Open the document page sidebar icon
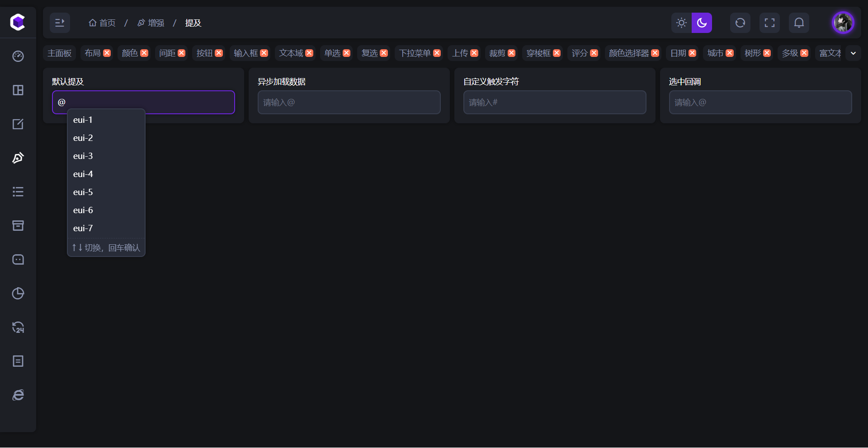868x448 pixels. pyautogui.click(x=18, y=361)
